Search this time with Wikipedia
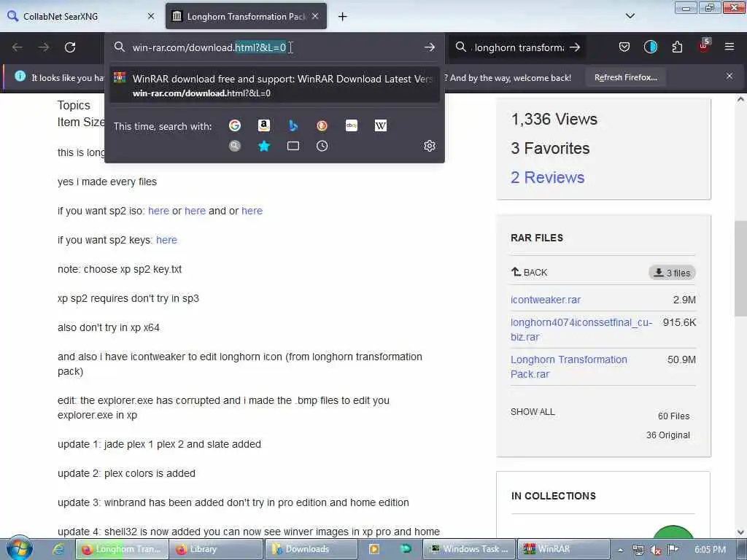Screen dimensions: 747x560 pos(381,125)
